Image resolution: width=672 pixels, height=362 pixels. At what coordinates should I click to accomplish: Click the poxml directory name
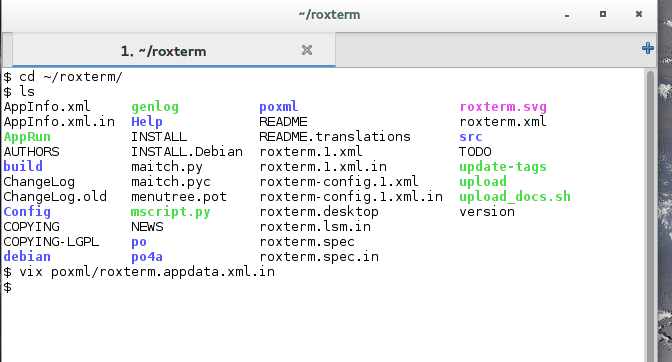coord(279,107)
